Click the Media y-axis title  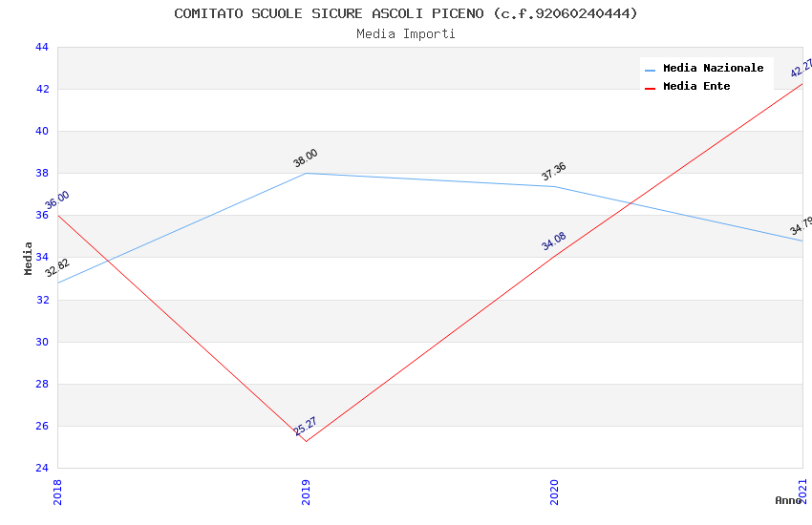29,258
